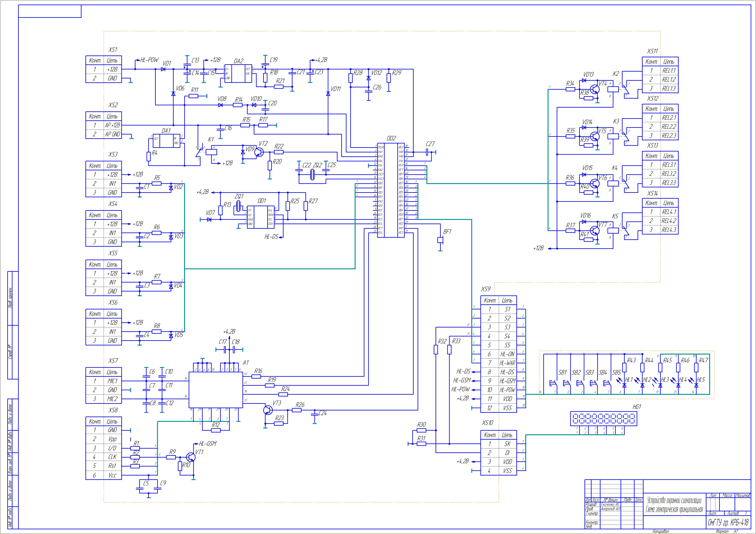Click the SB5 pushbutton label
The height and width of the screenshot is (534, 756).
(x=616, y=372)
